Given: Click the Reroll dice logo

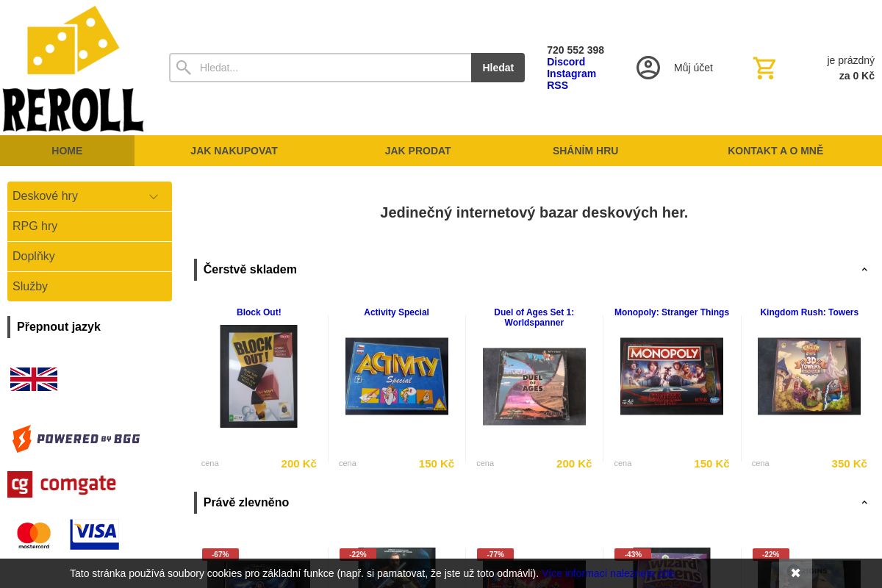Looking at the screenshot, I should 73,69.
